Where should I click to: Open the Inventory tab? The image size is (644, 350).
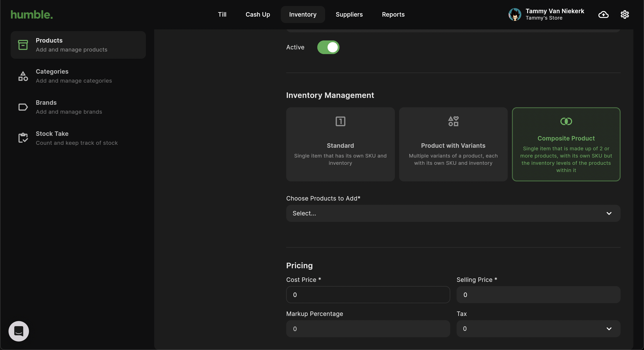click(x=303, y=14)
